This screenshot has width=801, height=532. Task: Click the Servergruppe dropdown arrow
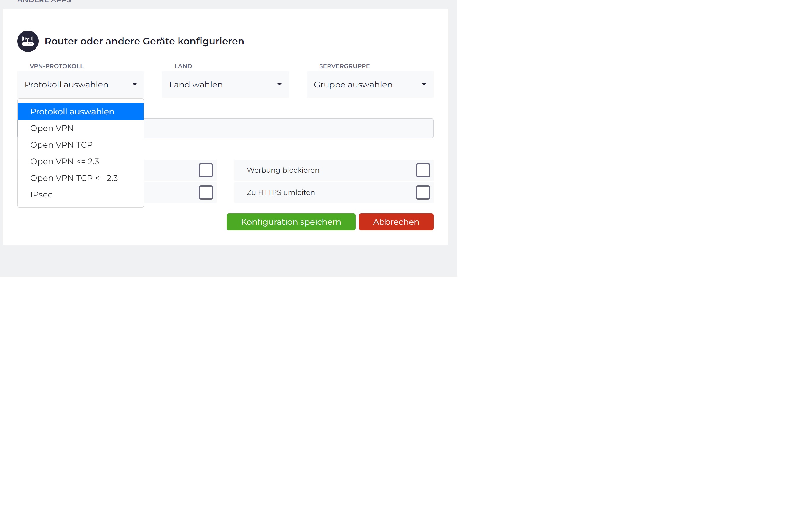pos(424,85)
